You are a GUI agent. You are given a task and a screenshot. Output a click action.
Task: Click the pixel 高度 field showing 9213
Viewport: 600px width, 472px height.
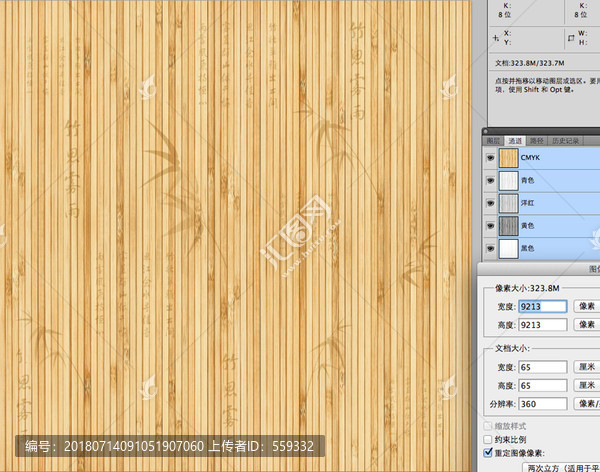pyautogui.click(x=543, y=325)
